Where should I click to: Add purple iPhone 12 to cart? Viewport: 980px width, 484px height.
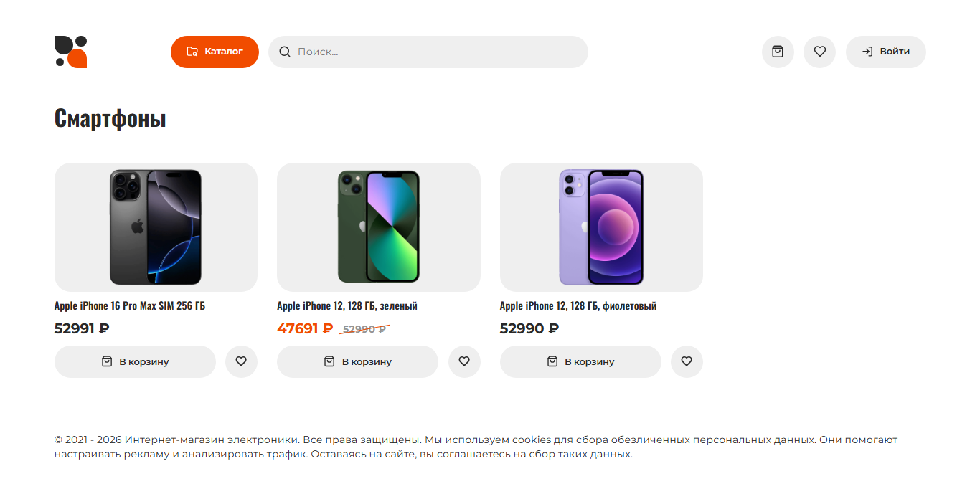580,361
